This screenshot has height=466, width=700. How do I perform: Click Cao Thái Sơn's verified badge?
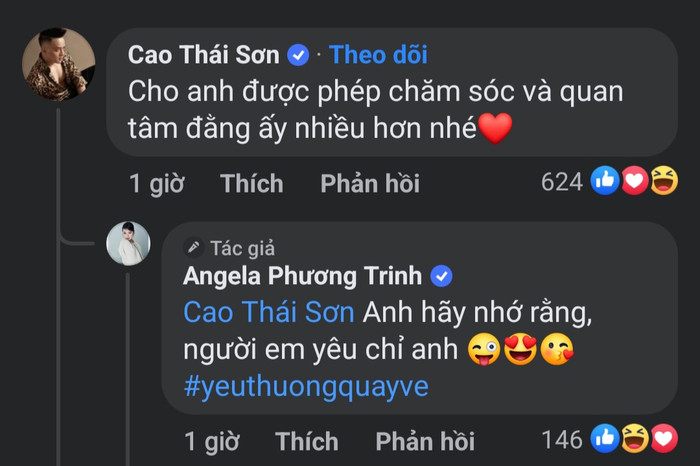(298, 54)
